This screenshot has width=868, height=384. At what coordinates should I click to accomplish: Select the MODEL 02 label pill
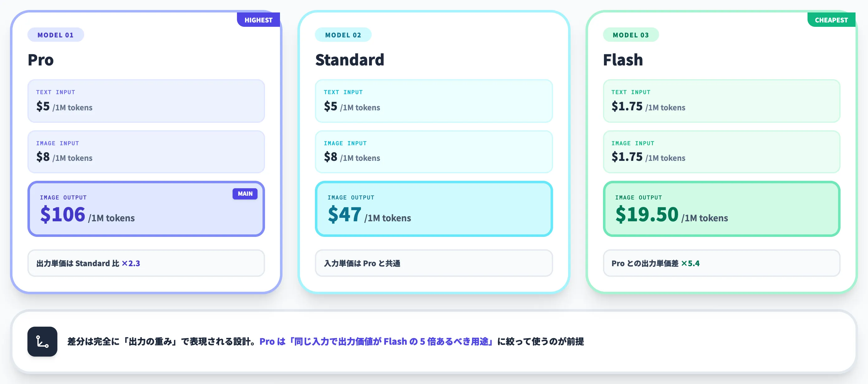click(343, 35)
